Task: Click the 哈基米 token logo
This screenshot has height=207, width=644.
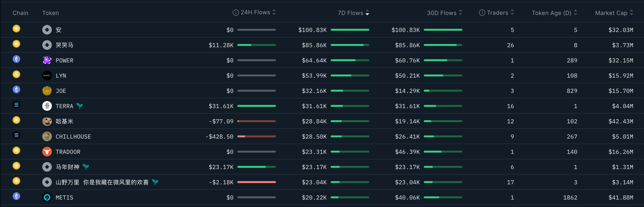Action: coord(47,121)
